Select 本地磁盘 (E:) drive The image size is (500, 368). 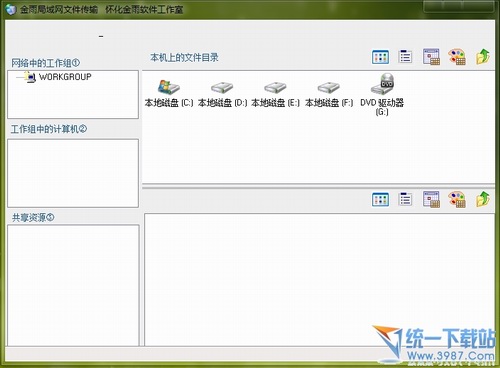(275, 94)
